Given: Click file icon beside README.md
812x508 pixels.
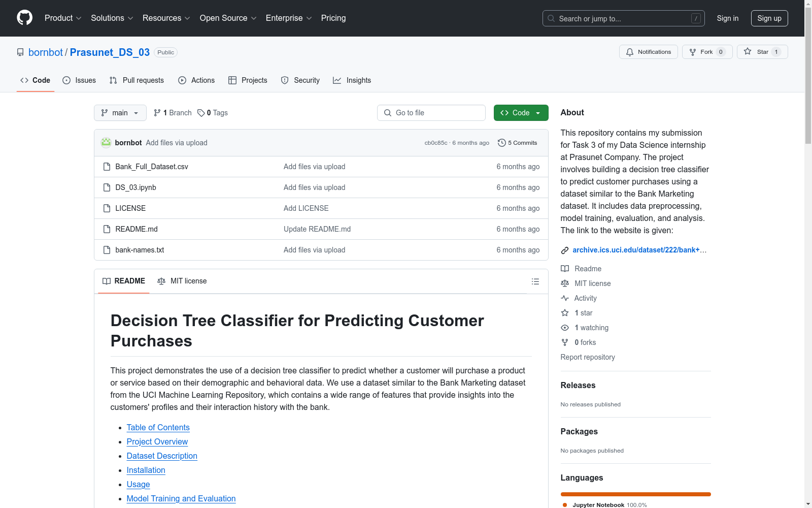Looking at the screenshot, I should coord(107,229).
